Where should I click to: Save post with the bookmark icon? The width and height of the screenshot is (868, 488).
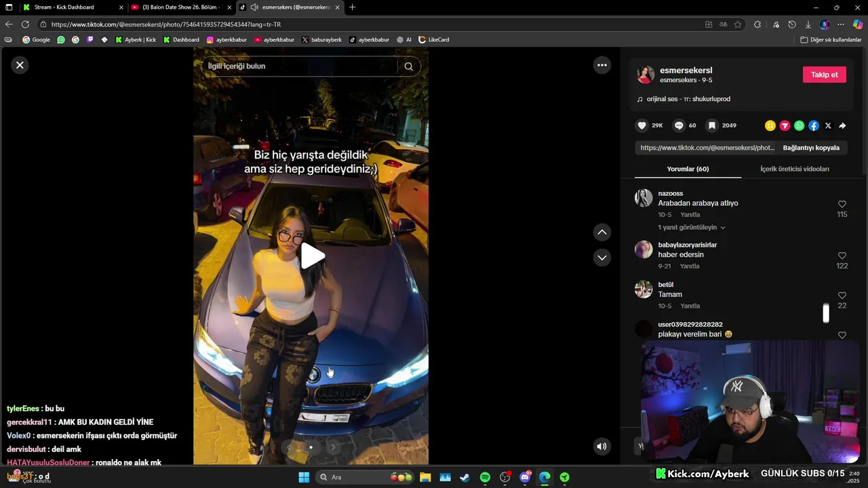[x=712, y=125]
